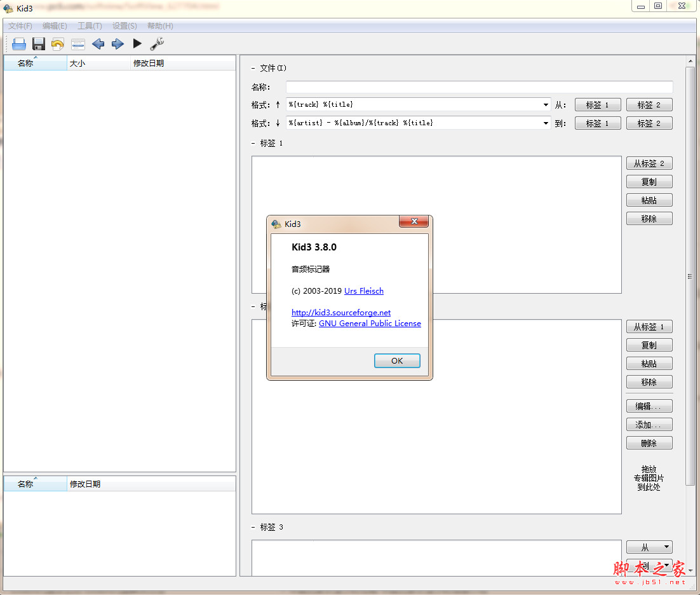The image size is (700, 595).
Task: Click the Create Playlist toolbar icon
Action: [78, 44]
